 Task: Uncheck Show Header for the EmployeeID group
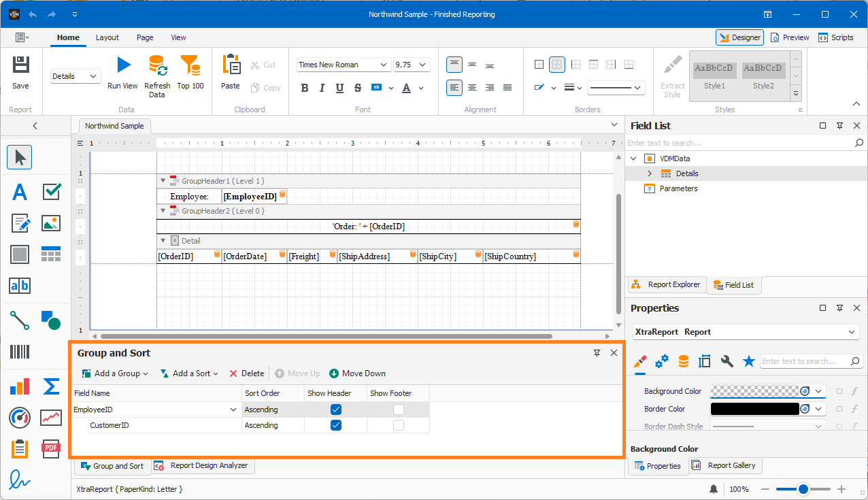335,409
